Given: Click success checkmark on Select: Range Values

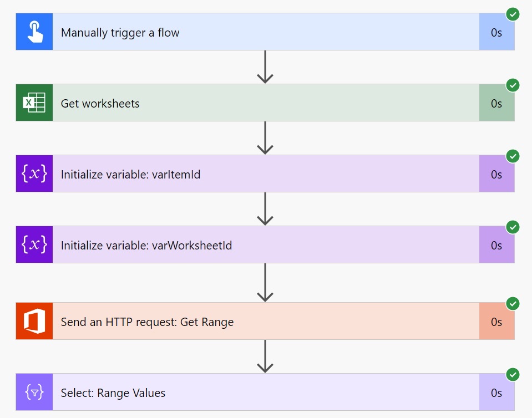Looking at the screenshot, I should (x=513, y=375).
